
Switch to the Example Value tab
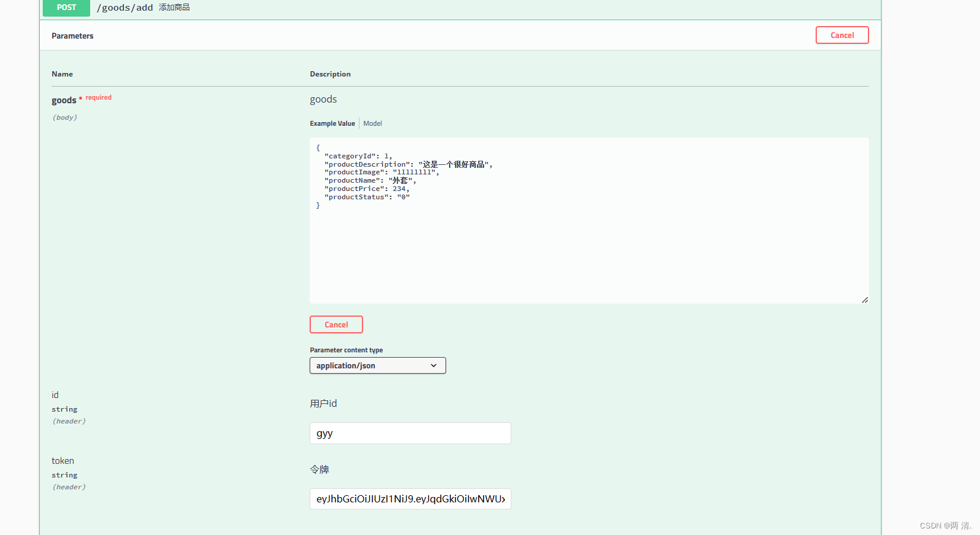click(x=332, y=123)
